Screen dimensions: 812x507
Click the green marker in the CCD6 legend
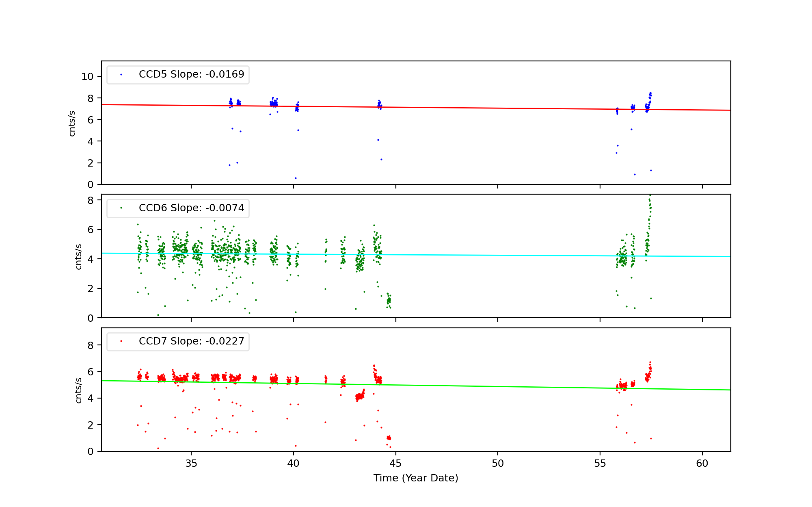point(121,208)
